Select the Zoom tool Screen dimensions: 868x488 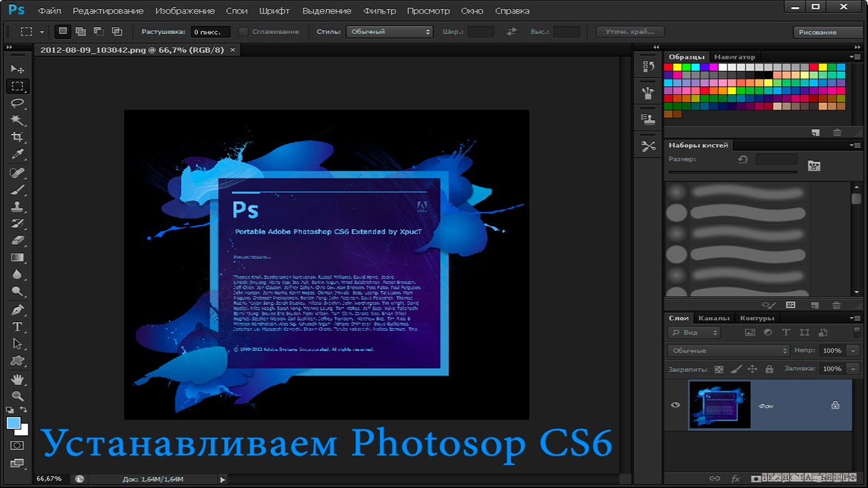click(x=18, y=396)
